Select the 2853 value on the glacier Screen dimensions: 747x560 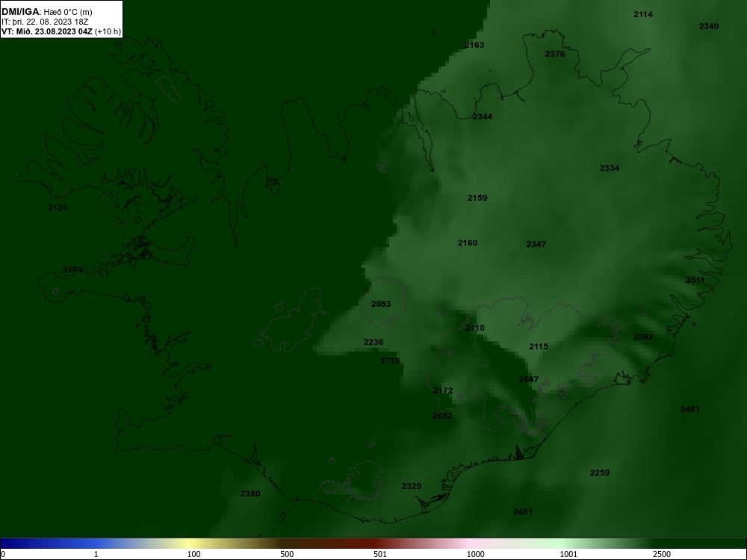click(381, 305)
